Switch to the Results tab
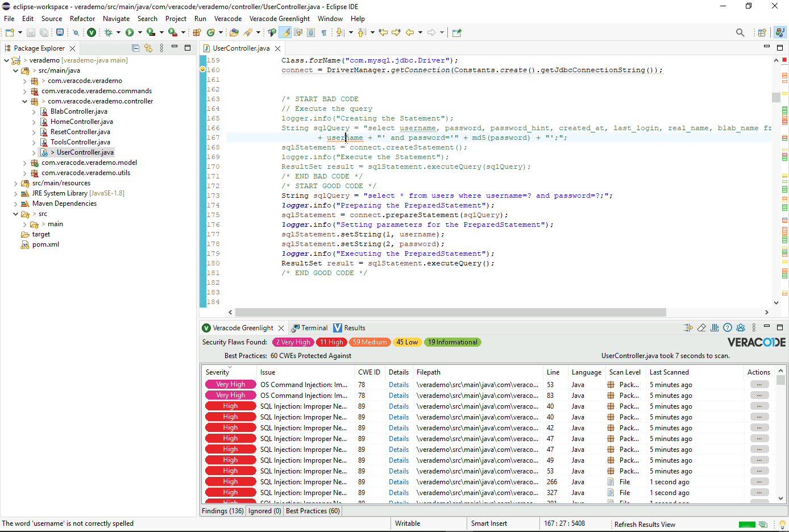 click(350, 328)
